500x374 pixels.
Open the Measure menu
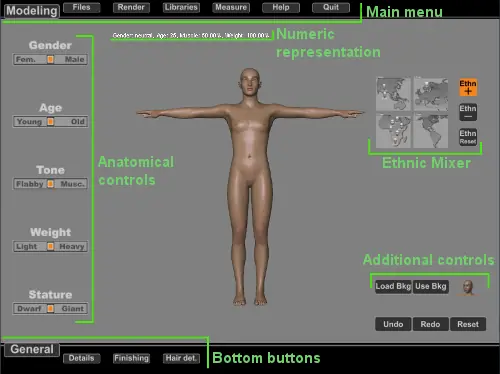[231, 7]
